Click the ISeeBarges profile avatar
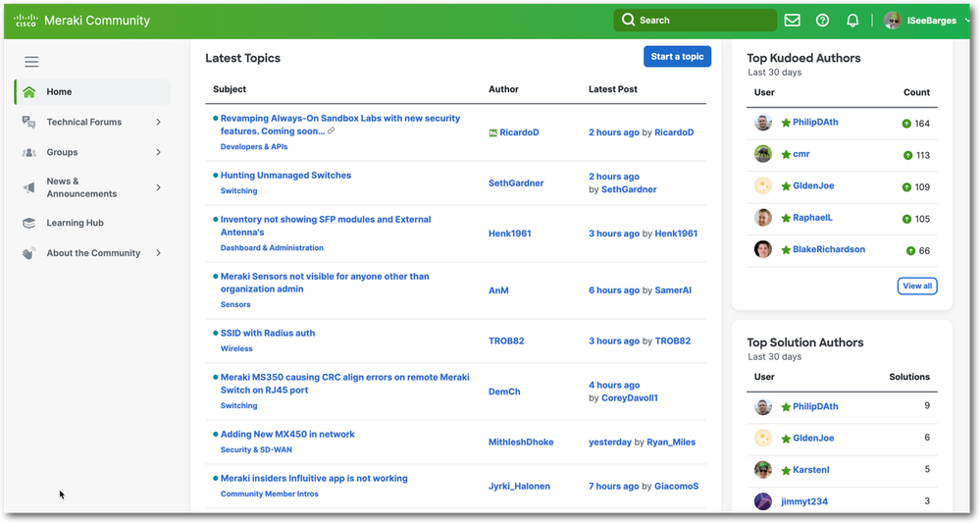 [892, 20]
